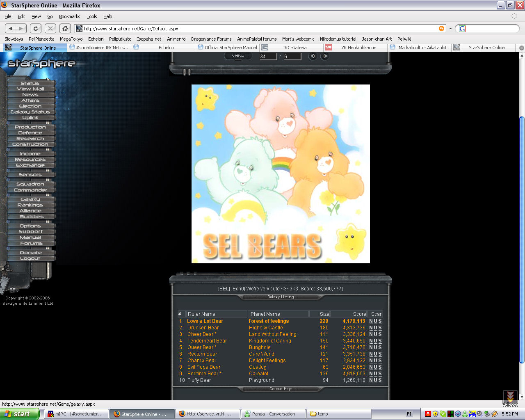The image size is (525, 420).
Task: Open the Exchange page
Action: coord(30,165)
